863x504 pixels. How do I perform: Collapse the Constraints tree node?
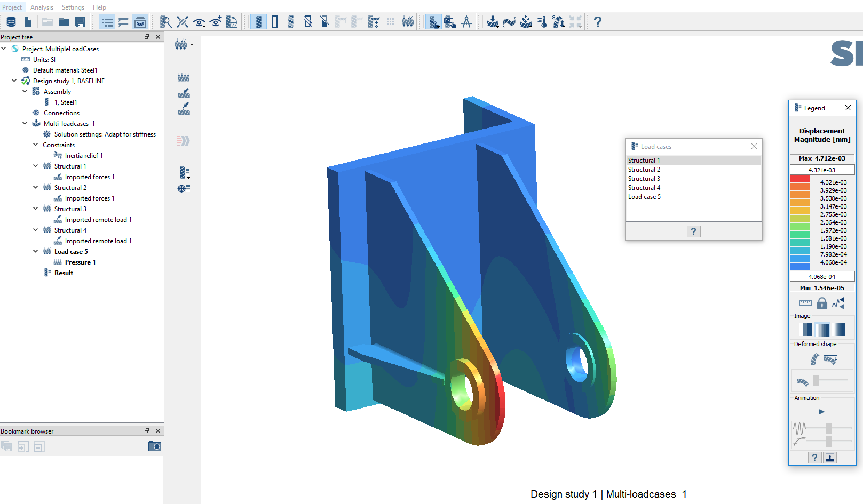[x=36, y=145]
